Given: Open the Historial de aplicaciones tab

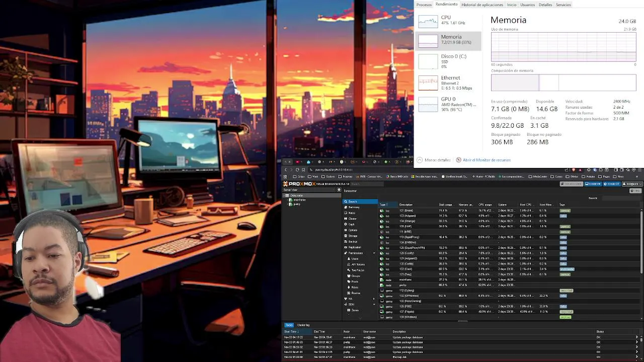Looking at the screenshot, I should [482, 5].
